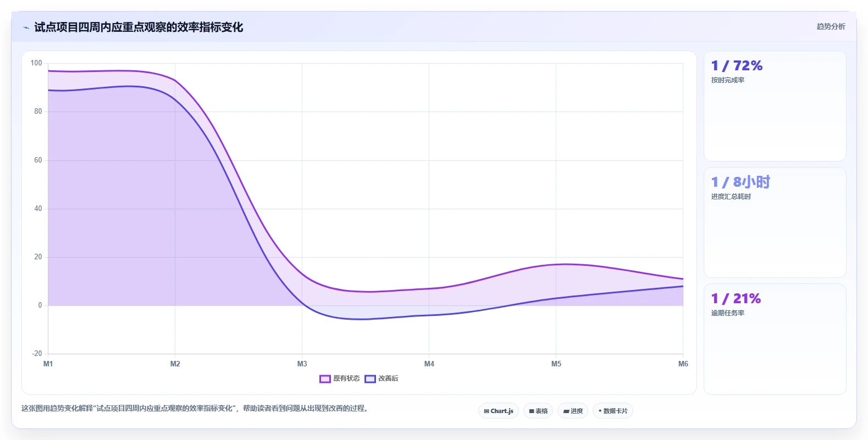Select the Chart.js tag
The height and width of the screenshot is (440, 868).
pos(499,411)
